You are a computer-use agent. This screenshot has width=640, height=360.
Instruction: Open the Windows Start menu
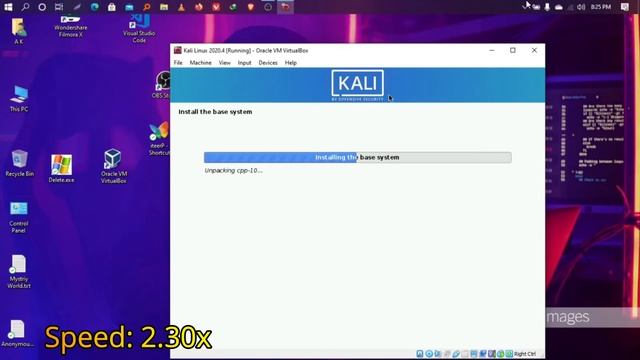(8, 7)
